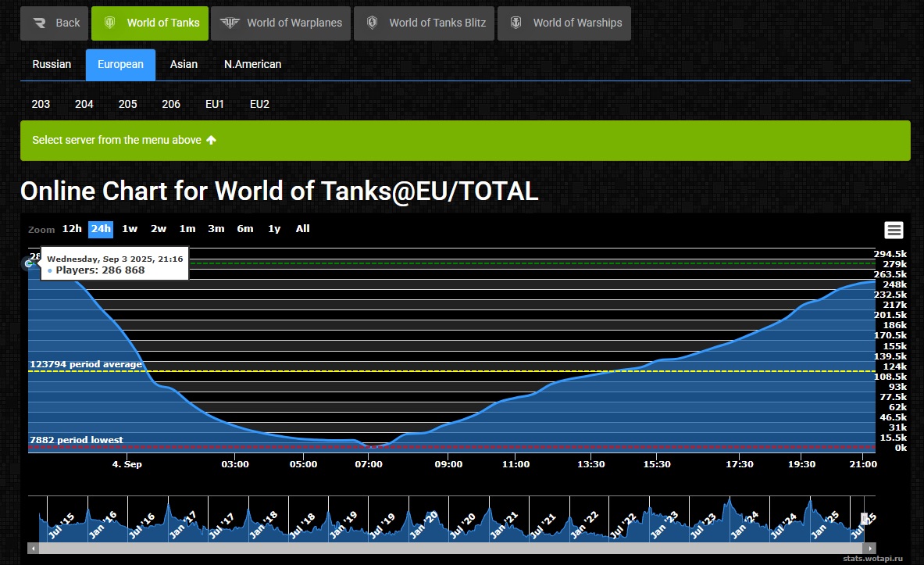The height and width of the screenshot is (565, 924).
Task: Click the '123794 period average' label
Action: click(86, 364)
